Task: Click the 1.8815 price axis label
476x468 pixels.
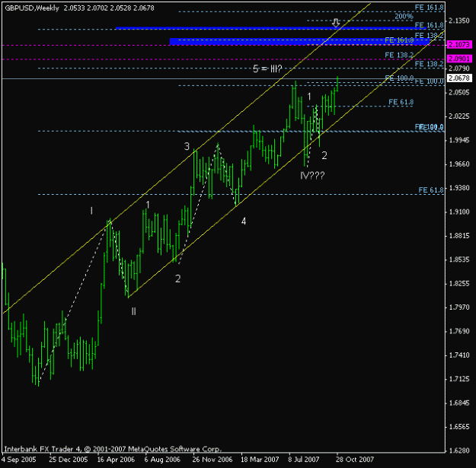Action: pos(459,236)
